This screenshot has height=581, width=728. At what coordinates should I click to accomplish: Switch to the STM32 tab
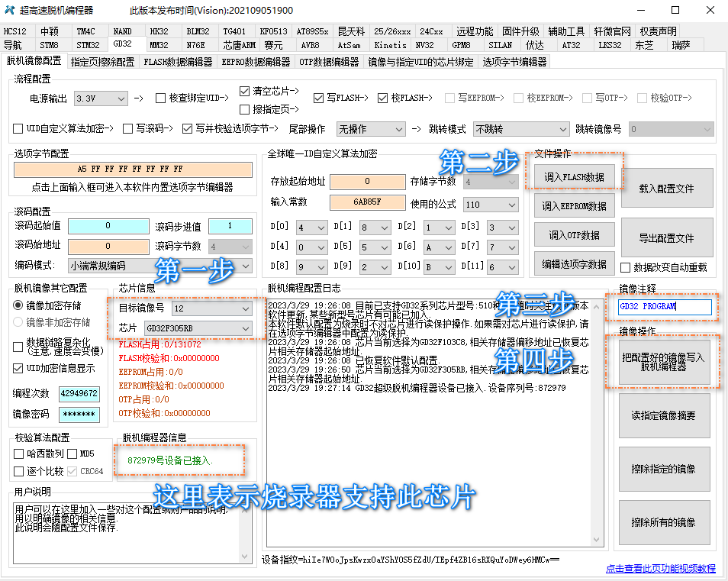(x=89, y=45)
